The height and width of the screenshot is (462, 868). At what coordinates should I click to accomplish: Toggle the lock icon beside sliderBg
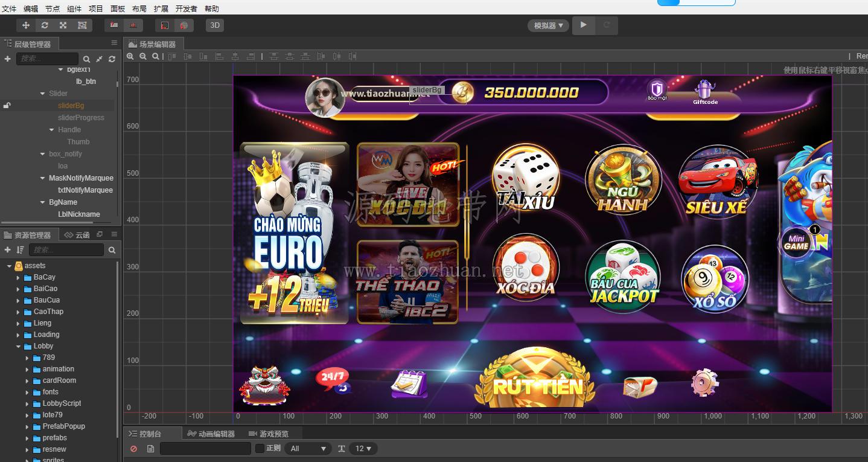[7, 106]
